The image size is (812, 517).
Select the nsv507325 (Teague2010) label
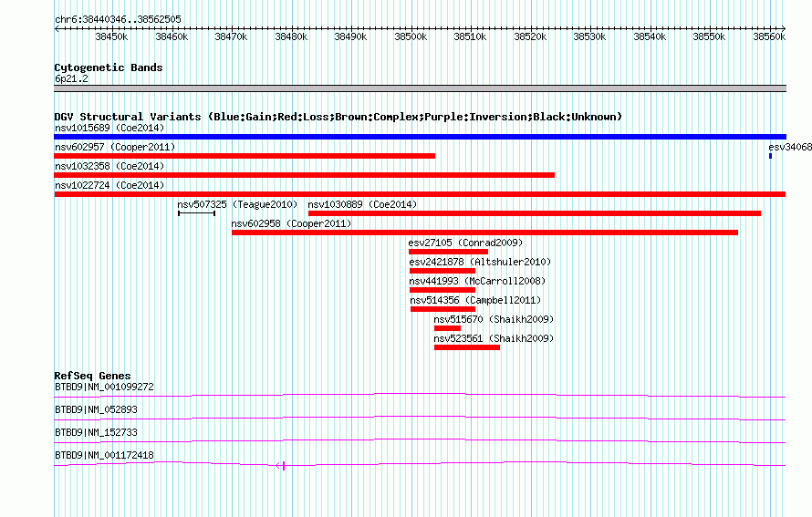tap(238, 204)
